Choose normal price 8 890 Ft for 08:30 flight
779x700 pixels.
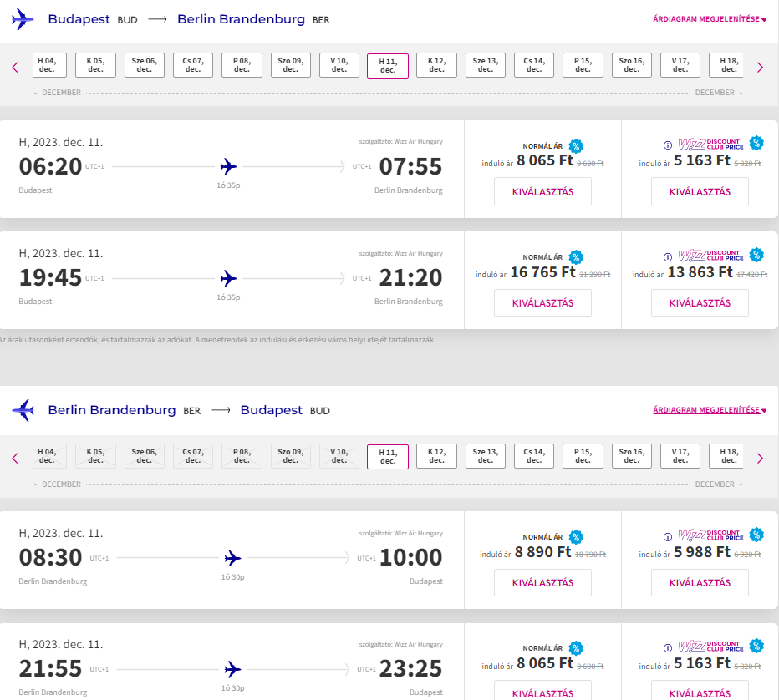coord(542,583)
